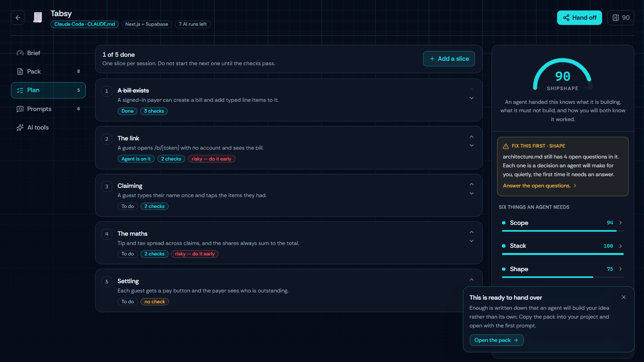Click the Tabsy document icon
This screenshot has height=362, width=644.
tap(37, 18)
